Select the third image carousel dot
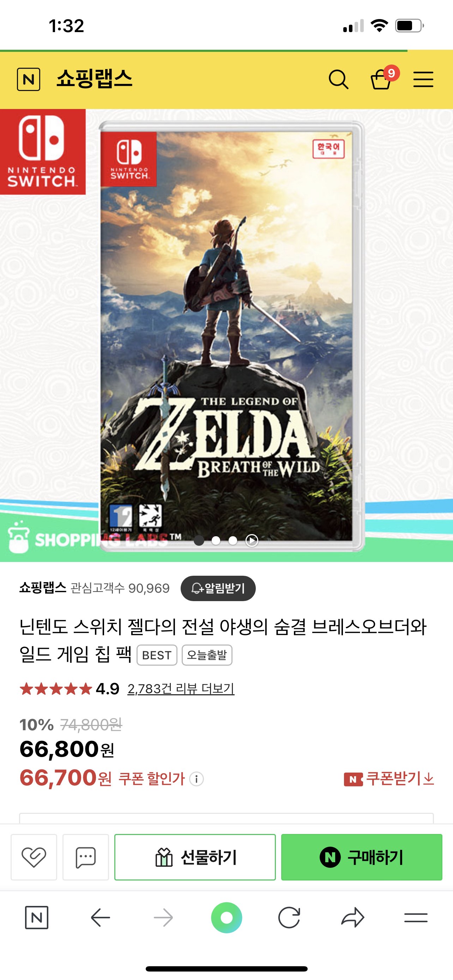Viewport: 453px width, 980px height. click(x=233, y=540)
